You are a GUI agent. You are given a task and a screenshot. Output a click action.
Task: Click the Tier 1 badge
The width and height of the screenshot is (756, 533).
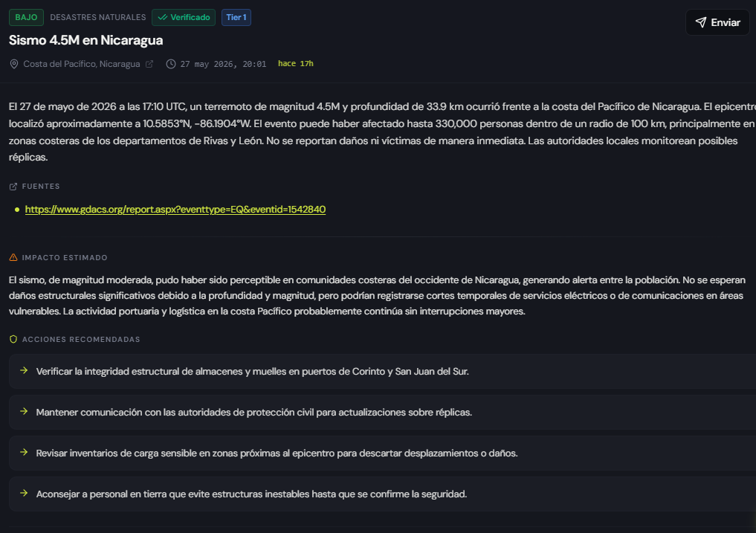pyautogui.click(x=236, y=17)
